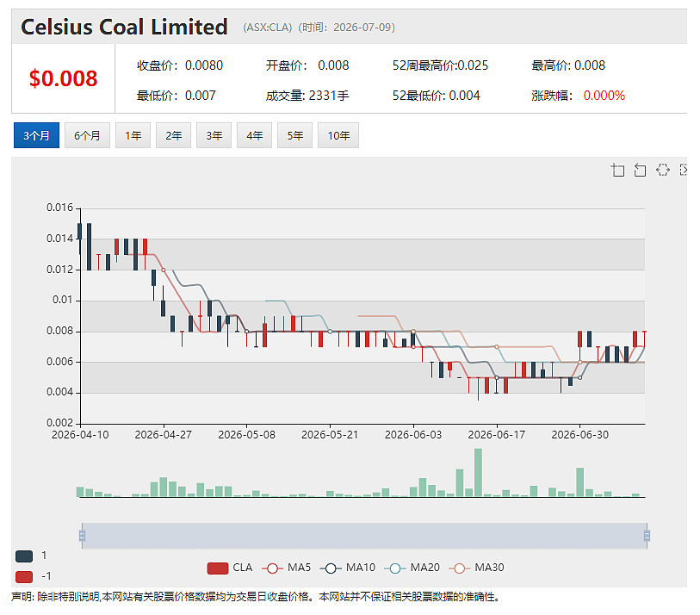700x615 pixels.
Task: Click the 2026-06-17 date axis label
Action: tap(497, 435)
